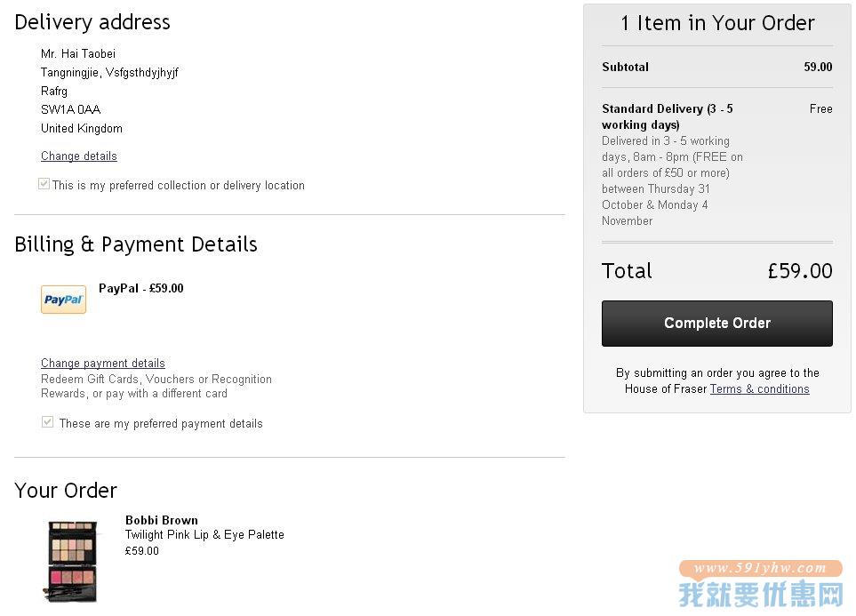Image resolution: width=856 pixels, height=616 pixels.
Task: Click Twilight Pink Lip & Eye Palette title
Action: [204, 534]
